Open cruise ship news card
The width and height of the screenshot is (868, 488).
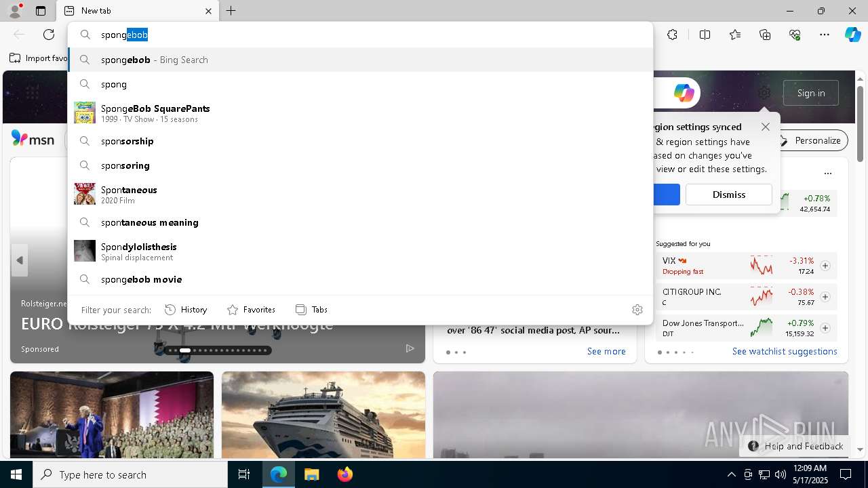(x=323, y=415)
